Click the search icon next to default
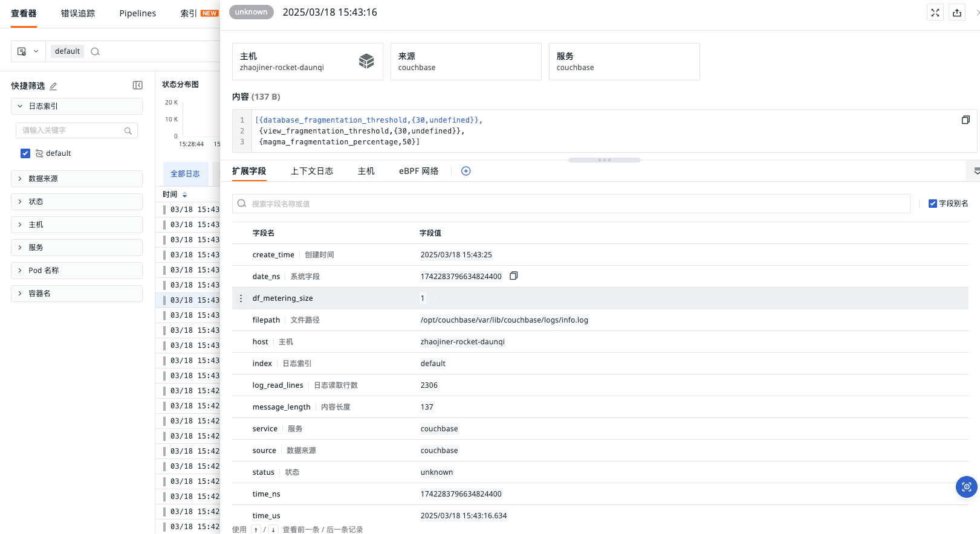980x534 pixels. [95, 51]
